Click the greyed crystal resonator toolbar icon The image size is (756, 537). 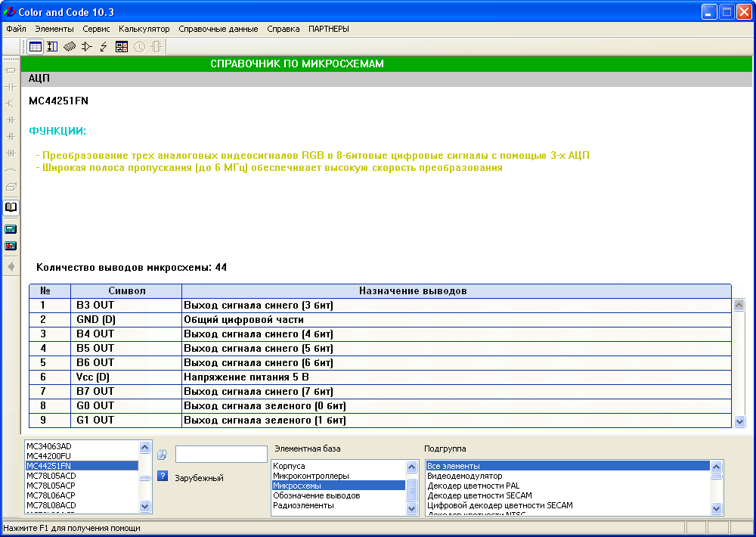coord(156,47)
